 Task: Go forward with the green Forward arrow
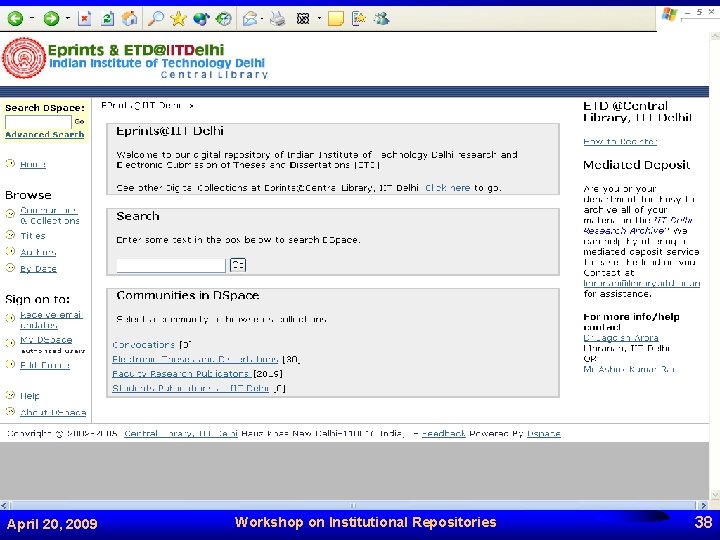click(x=51, y=19)
